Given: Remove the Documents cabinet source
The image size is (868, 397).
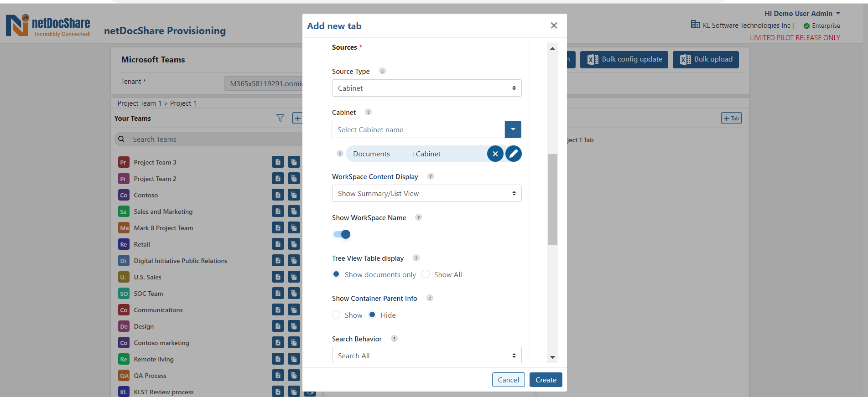Looking at the screenshot, I should [495, 154].
